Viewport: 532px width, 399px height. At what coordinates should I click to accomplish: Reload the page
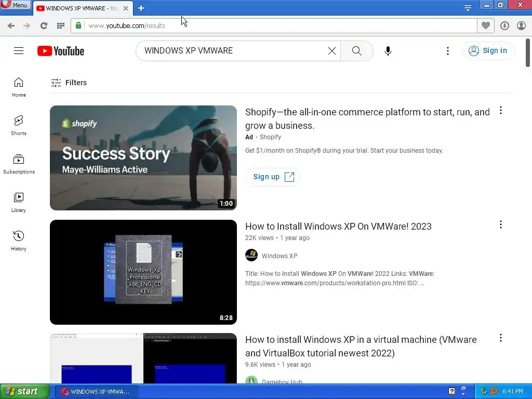44,25
